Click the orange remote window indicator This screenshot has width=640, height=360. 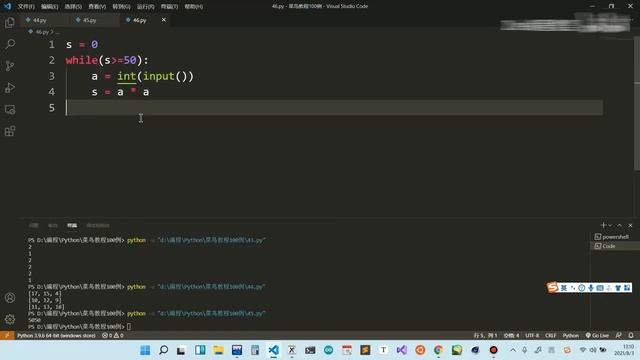(7, 336)
